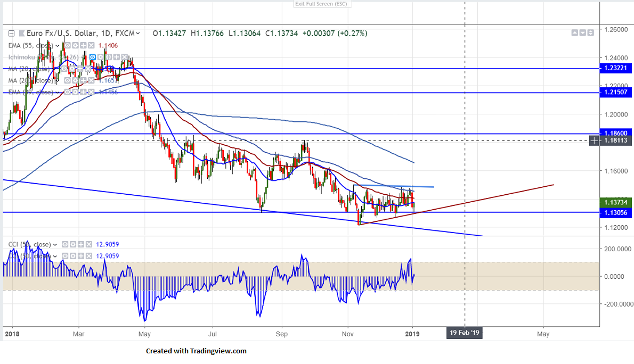This screenshot has width=634, height=364.
Task: Remove the second CCI (50, close) indicator
Action: tap(89, 256)
